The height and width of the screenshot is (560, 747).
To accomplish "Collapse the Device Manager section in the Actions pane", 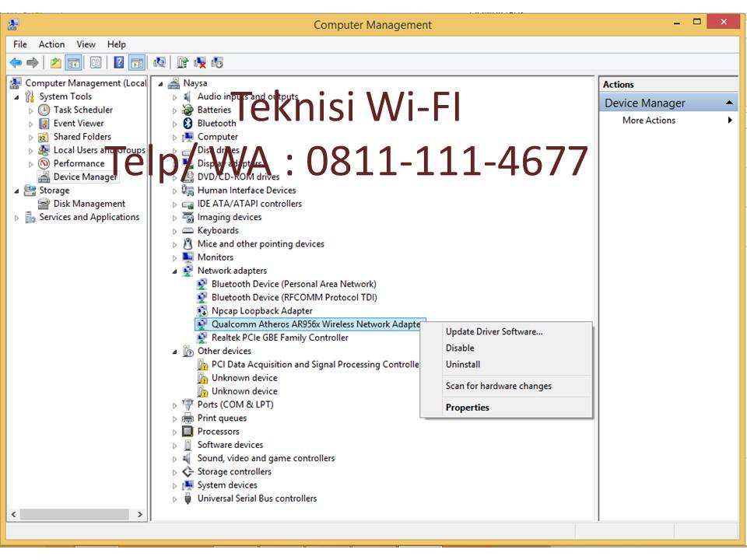I will pyautogui.click(x=729, y=102).
